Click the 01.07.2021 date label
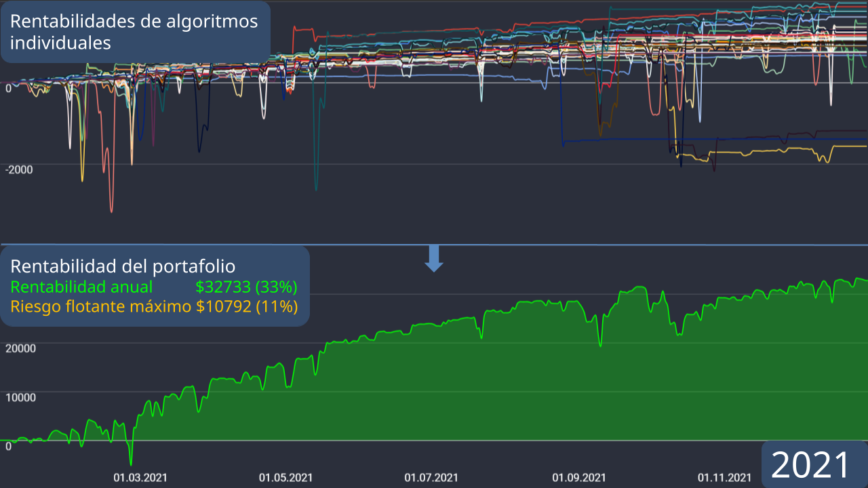The width and height of the screenshot is (868, 488). click(431, 477)
